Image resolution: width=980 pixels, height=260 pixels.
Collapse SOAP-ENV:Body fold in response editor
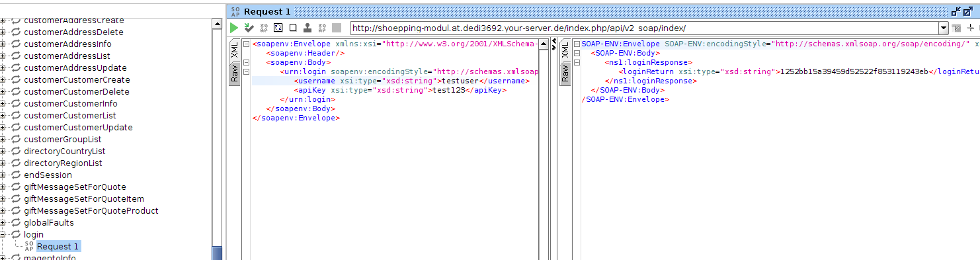[577, 53]
